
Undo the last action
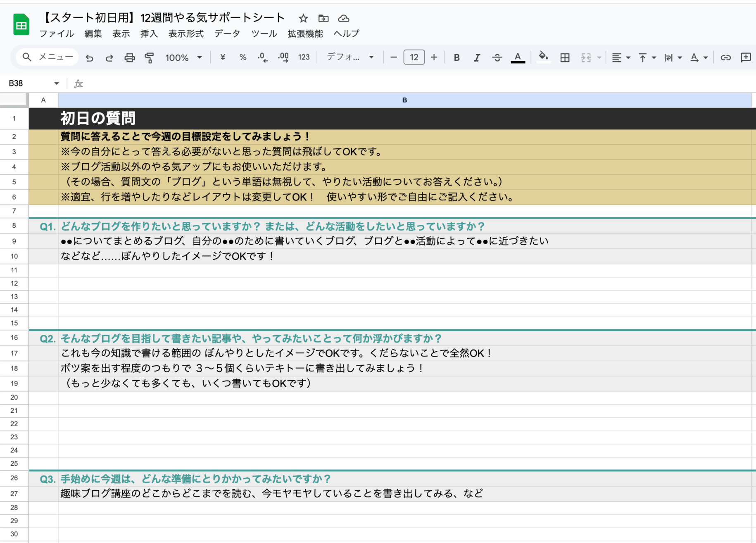89,57
